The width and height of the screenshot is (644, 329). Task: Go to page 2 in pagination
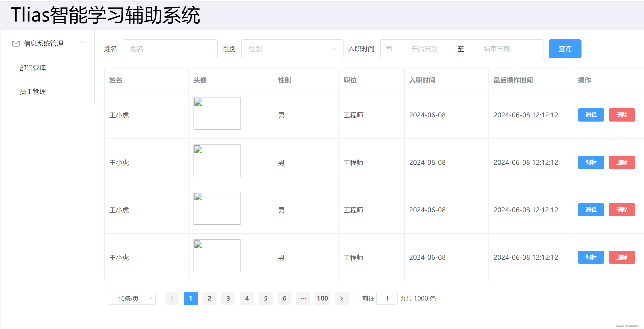(209, 298)
